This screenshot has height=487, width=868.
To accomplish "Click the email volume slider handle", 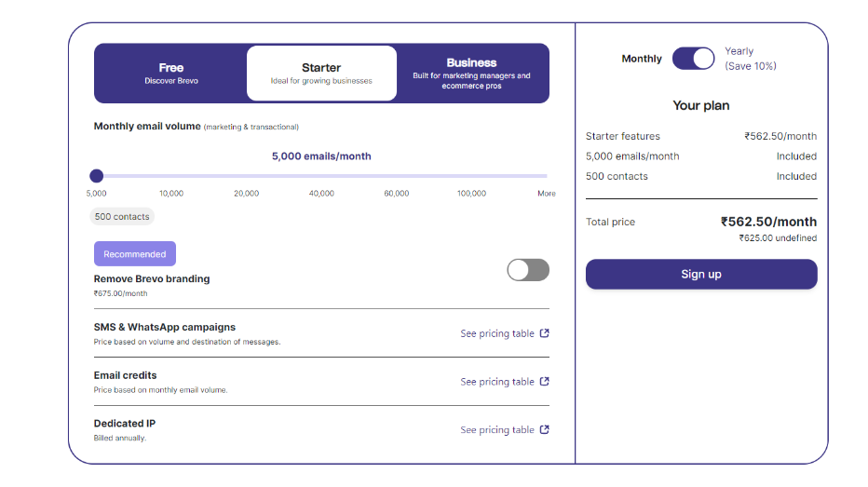I will [x=96, y=176].
